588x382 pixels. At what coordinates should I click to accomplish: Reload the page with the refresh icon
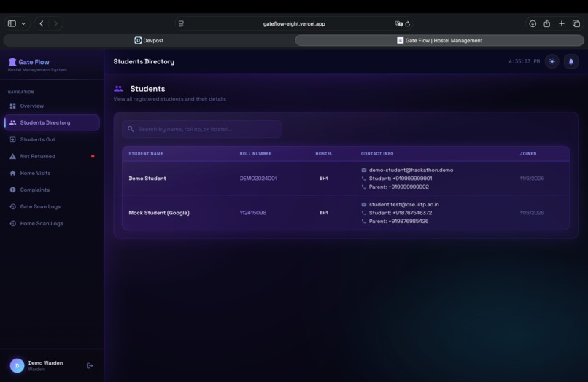click(408, 23)
